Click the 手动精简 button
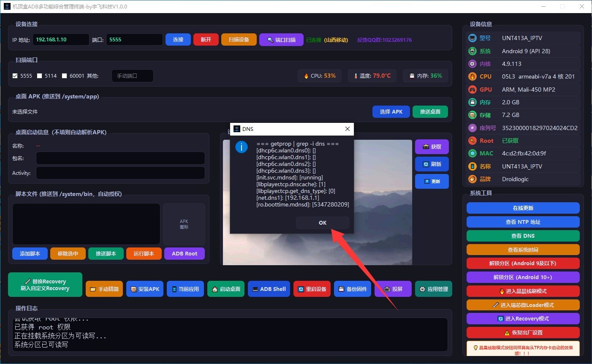This screenshot has width=592, height=364. click(x=104, y=289)
